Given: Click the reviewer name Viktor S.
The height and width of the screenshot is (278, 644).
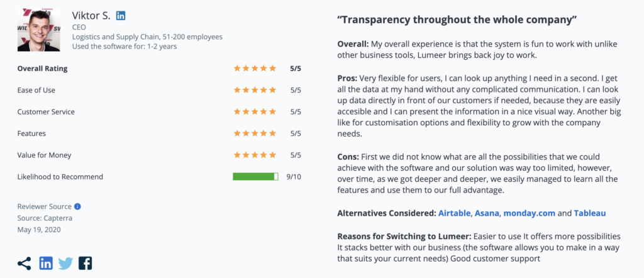Looking at the screenshot, I should (91, 16).
